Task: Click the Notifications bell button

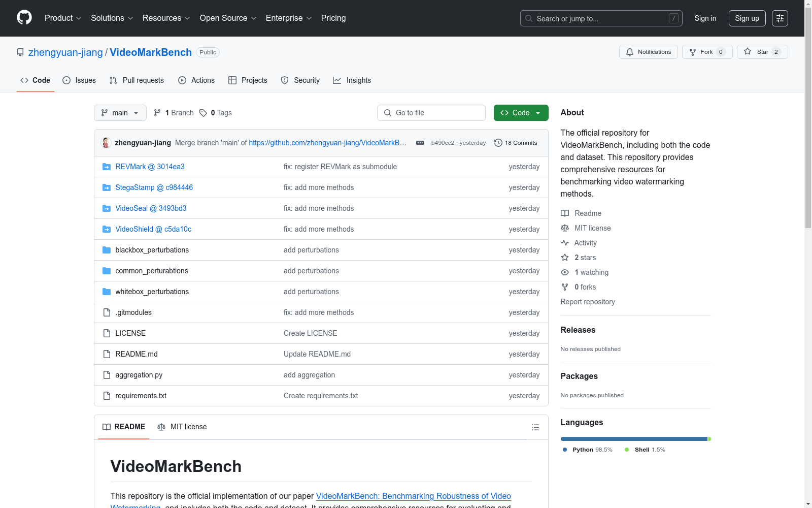Action: 649,52
